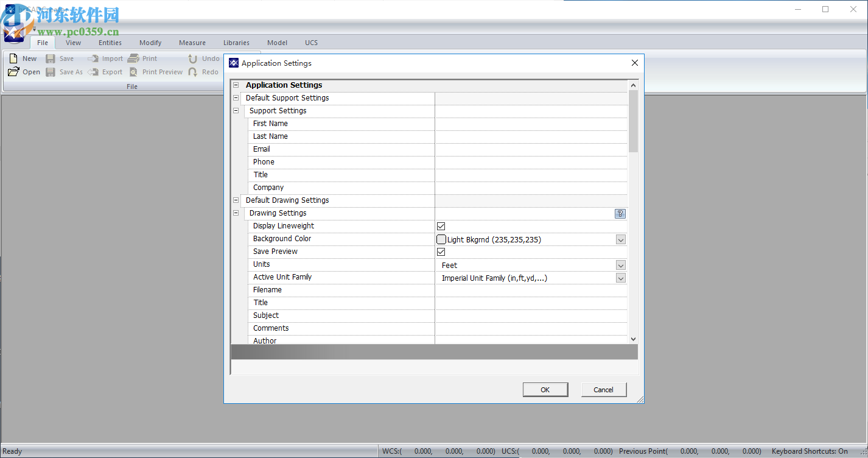Click the Light Bkgrnd color swatch

click(441, 239)
